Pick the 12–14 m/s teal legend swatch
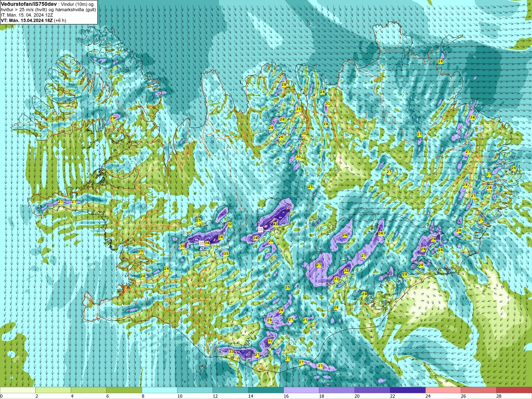This screenshot has height=399, width=532. tap(230, 390)
